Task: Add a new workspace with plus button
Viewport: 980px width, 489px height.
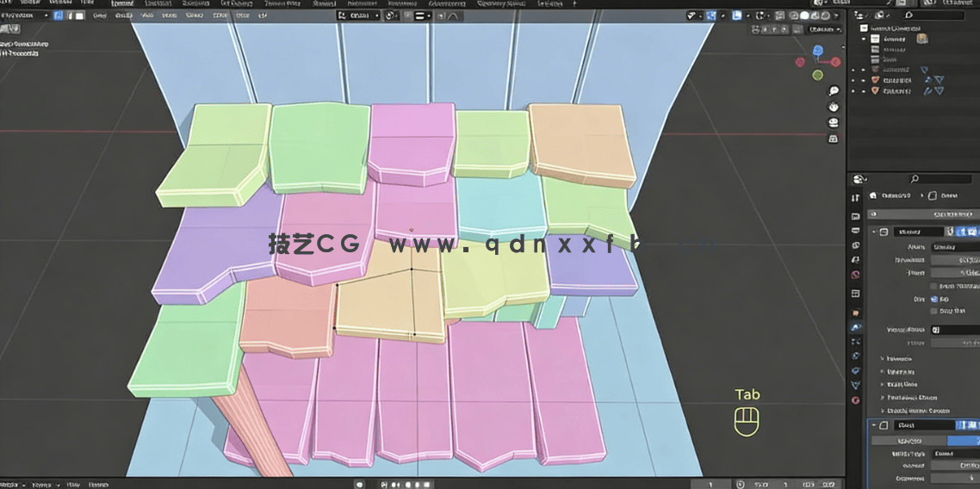Action: click(x=574, y=3)
